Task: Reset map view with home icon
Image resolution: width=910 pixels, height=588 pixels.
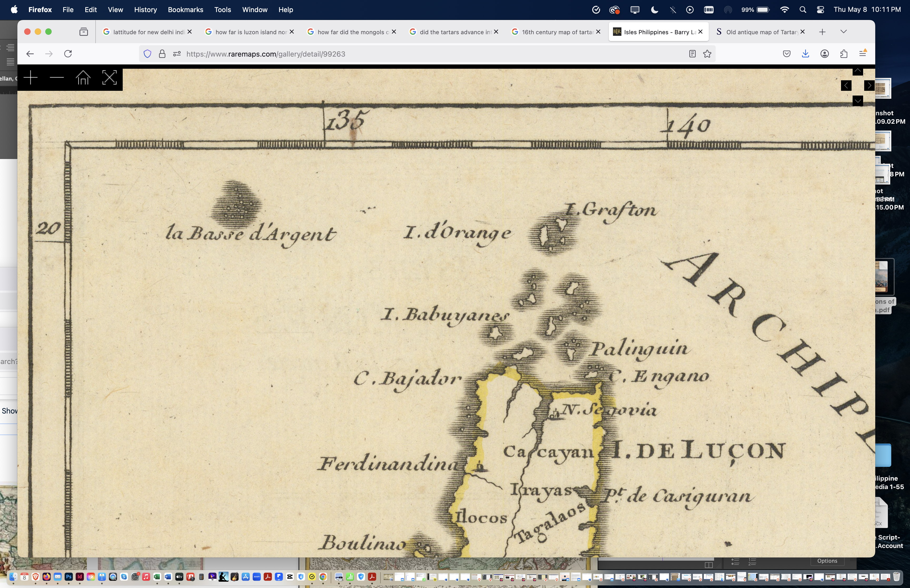Action: [x=83, y=78]
